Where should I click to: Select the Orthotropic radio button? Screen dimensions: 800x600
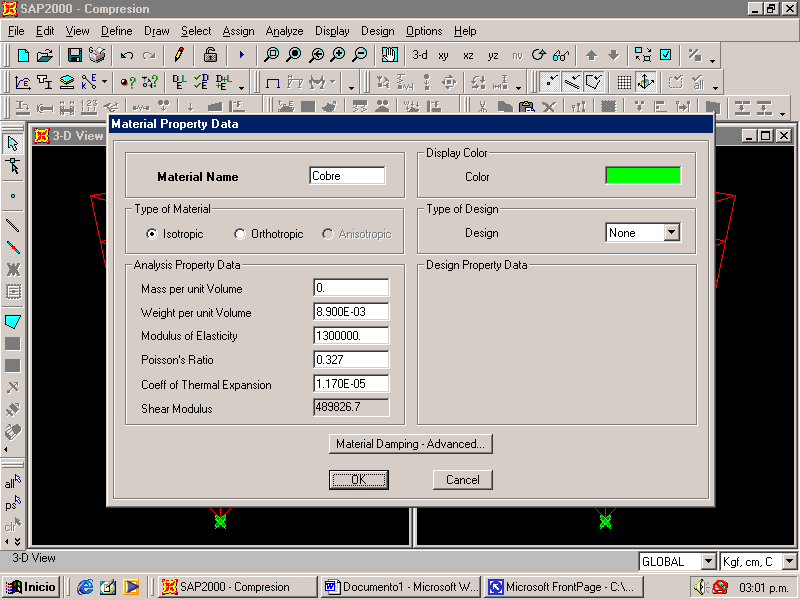pos(239,234)
